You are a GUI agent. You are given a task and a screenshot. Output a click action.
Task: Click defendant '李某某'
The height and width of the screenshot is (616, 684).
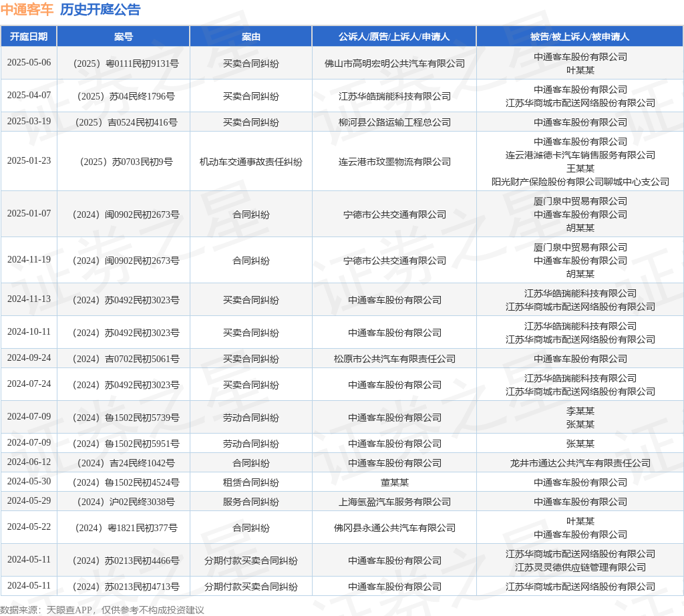[x=580, y=412]
